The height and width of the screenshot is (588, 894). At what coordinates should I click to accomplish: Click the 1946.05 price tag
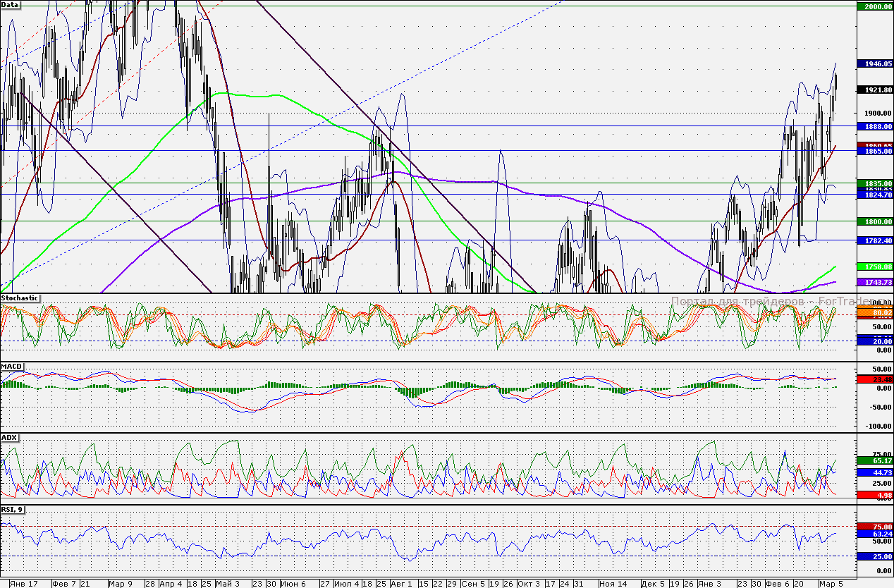874,63
